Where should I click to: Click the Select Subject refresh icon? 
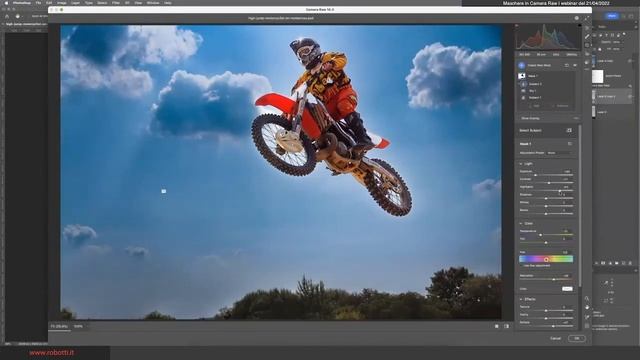click(x=569, y=130)
